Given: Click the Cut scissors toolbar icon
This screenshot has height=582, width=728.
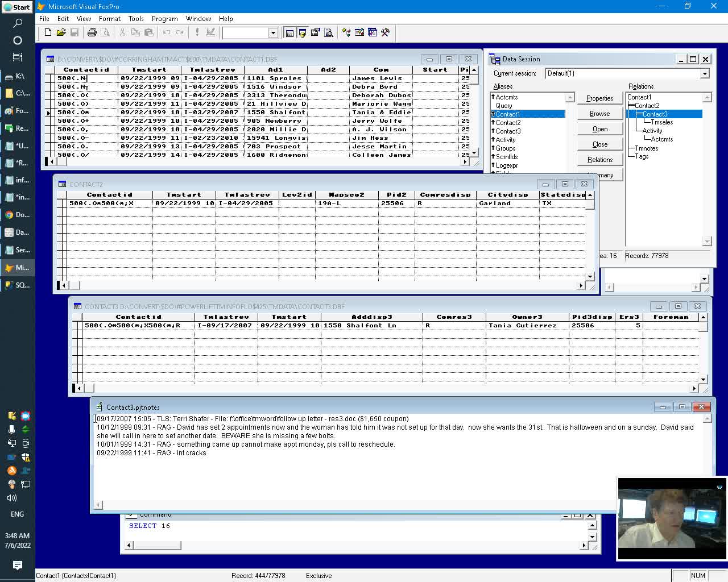Looking at the screenshot, I should click(x=122, y=33).
